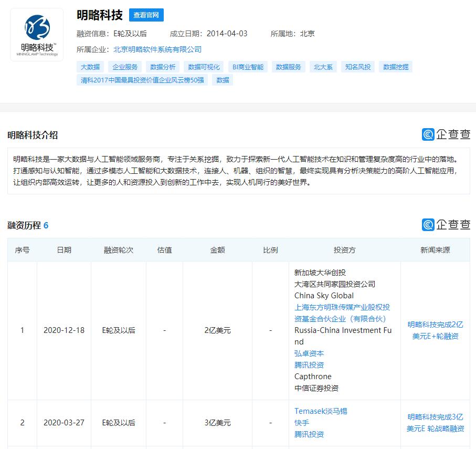Click the China Sky Global investor text
Image resolution: width=476 pixels, height=449 pixels.
[324, 296]
